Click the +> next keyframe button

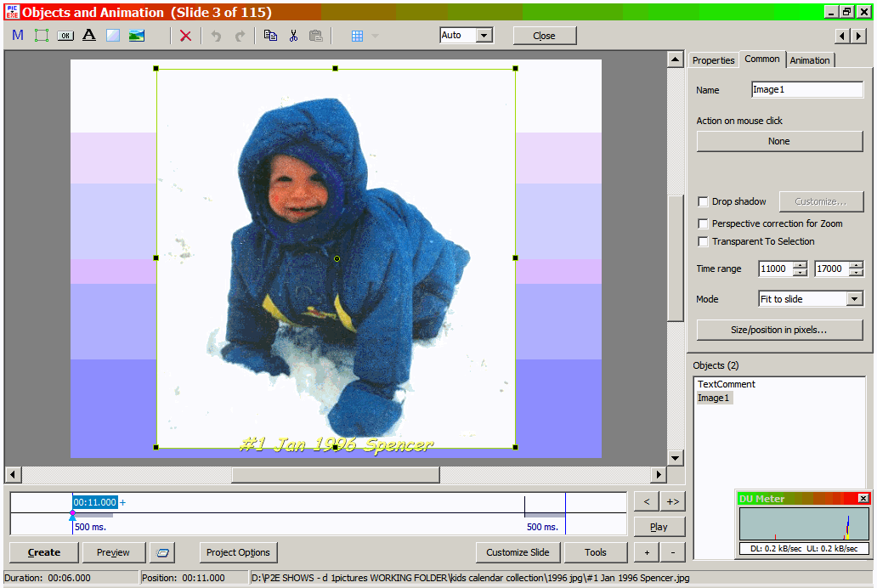(x=673, y=501)
